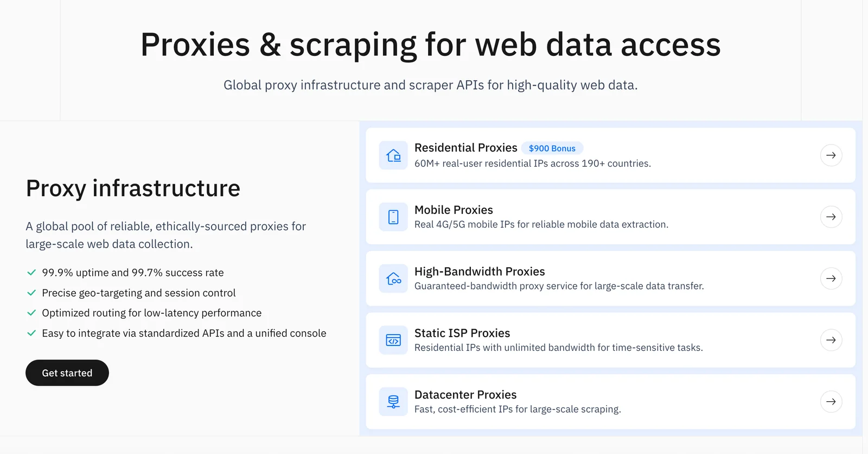This screenshot has height=454, width=868.
Task: Click the High-Bandwidth Proxies infinity house icon
Action: pos(393,279)
